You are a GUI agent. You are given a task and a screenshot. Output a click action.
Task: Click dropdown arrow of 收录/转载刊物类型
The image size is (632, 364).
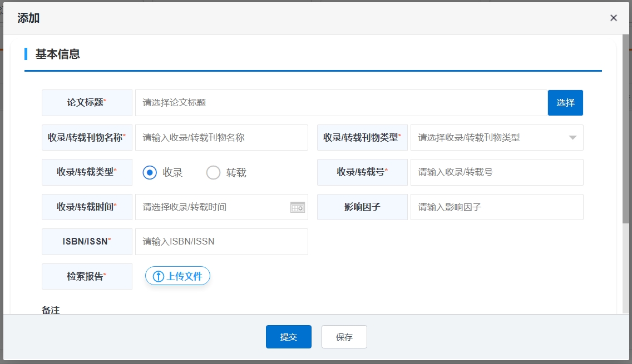(572, 138)
